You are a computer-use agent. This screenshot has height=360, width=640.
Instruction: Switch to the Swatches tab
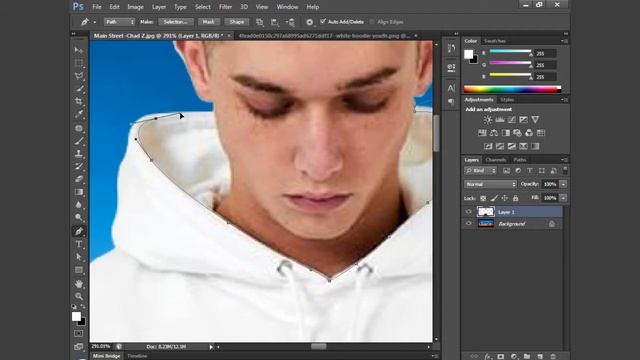point(495,41)
